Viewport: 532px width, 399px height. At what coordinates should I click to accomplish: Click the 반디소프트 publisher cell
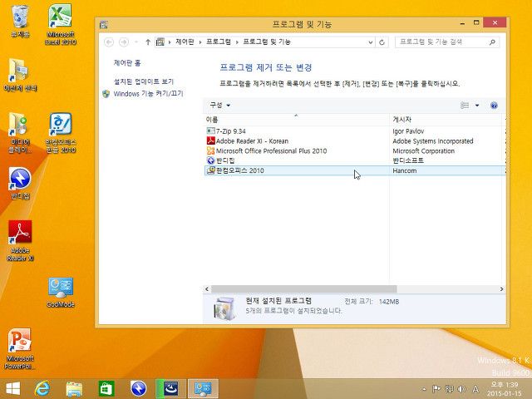[x=408, y=160]
